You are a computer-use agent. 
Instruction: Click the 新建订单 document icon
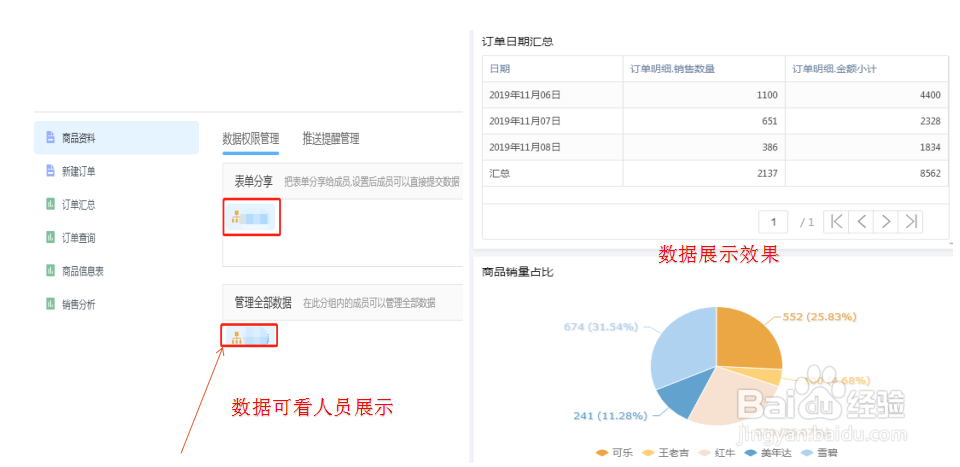point(51,171)
